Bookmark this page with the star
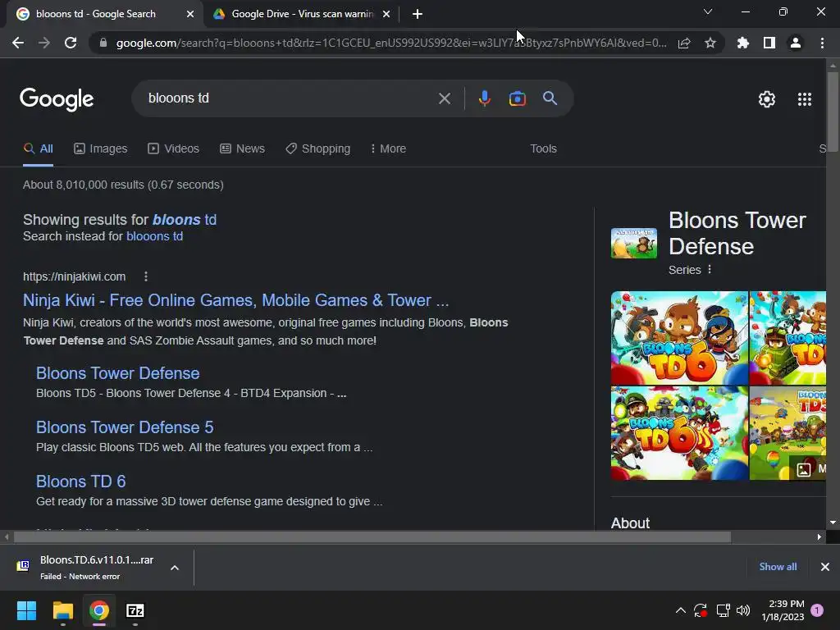Viewport: 840px width, 630px height. click(x=710, y=43)
